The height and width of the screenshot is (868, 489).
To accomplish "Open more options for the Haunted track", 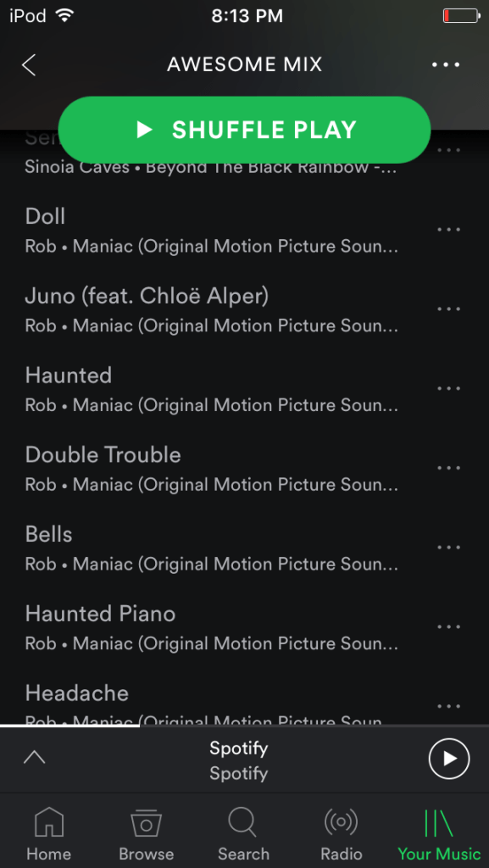I will coord(448,388).
